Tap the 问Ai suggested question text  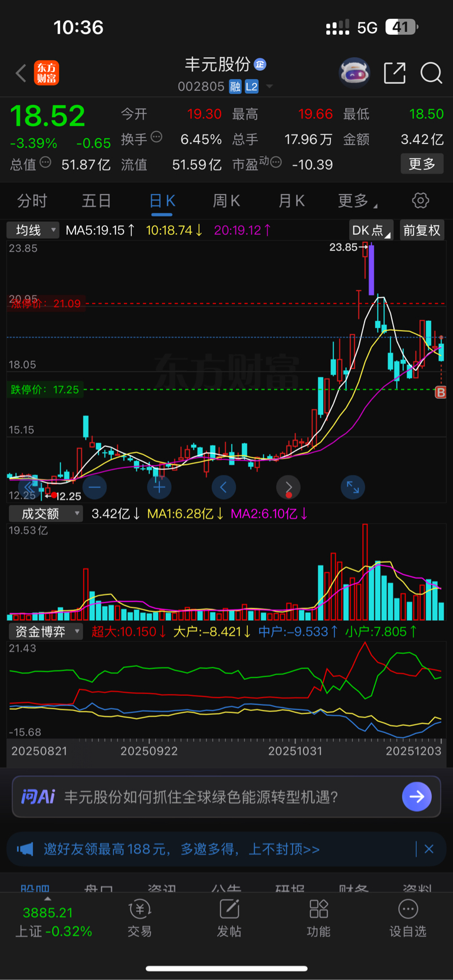201,797
